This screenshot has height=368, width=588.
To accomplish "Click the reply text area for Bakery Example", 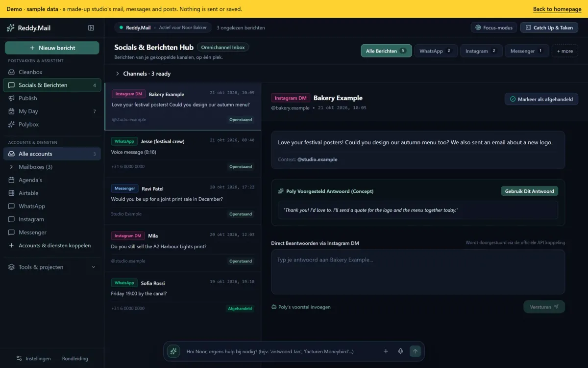I will pyautogui.click(x=418, y=272).
